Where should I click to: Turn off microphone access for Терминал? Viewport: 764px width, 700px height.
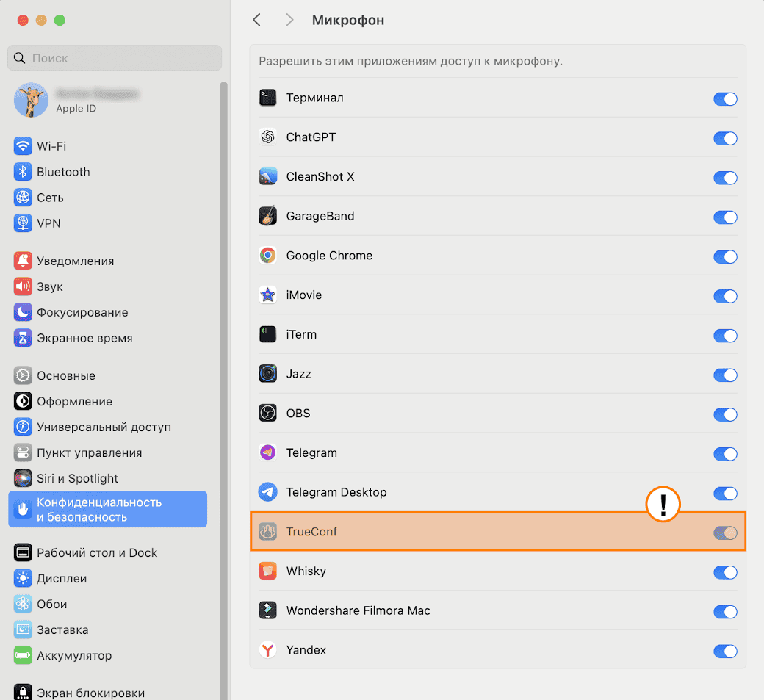click(725, 99)
